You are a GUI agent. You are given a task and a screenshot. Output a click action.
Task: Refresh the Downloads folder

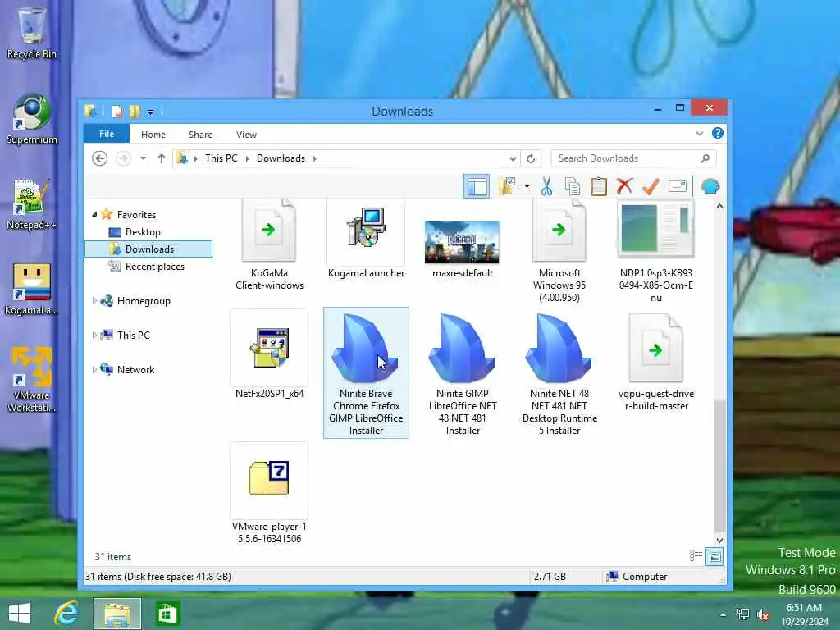click(531, 158)
